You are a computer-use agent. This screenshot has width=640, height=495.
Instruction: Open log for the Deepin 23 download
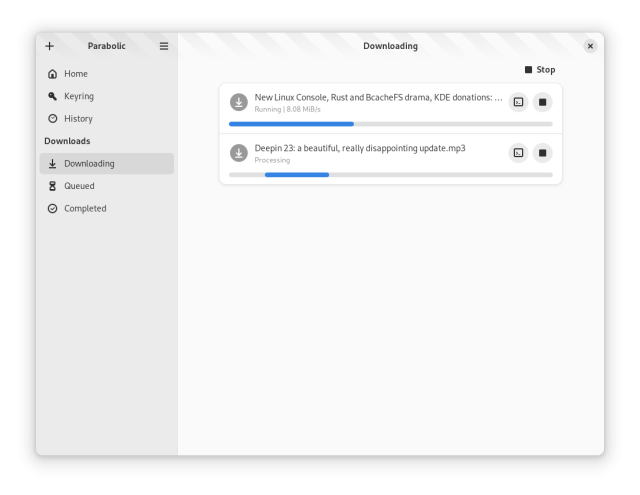518,153
